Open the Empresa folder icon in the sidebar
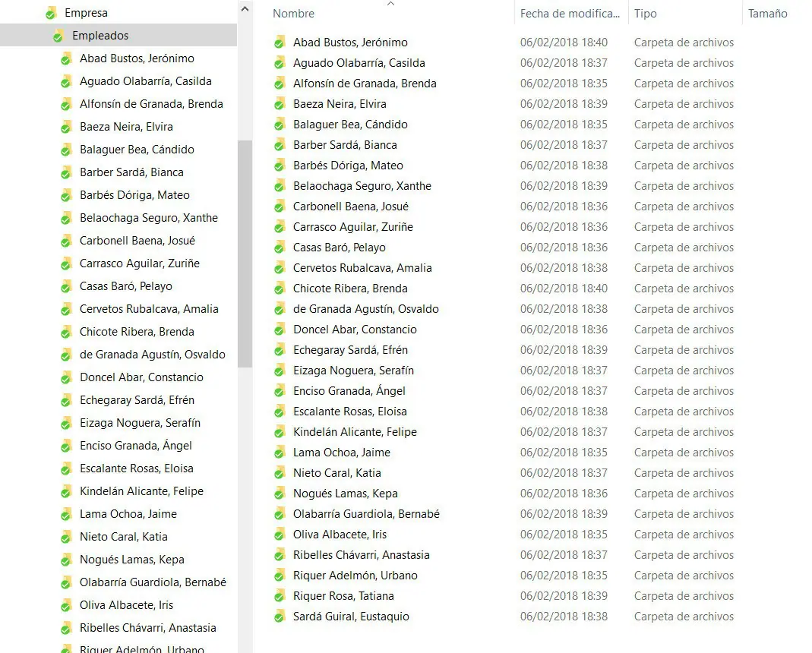Image resolution: width=812 pixels, height=653 pixels. pos(50,12)
